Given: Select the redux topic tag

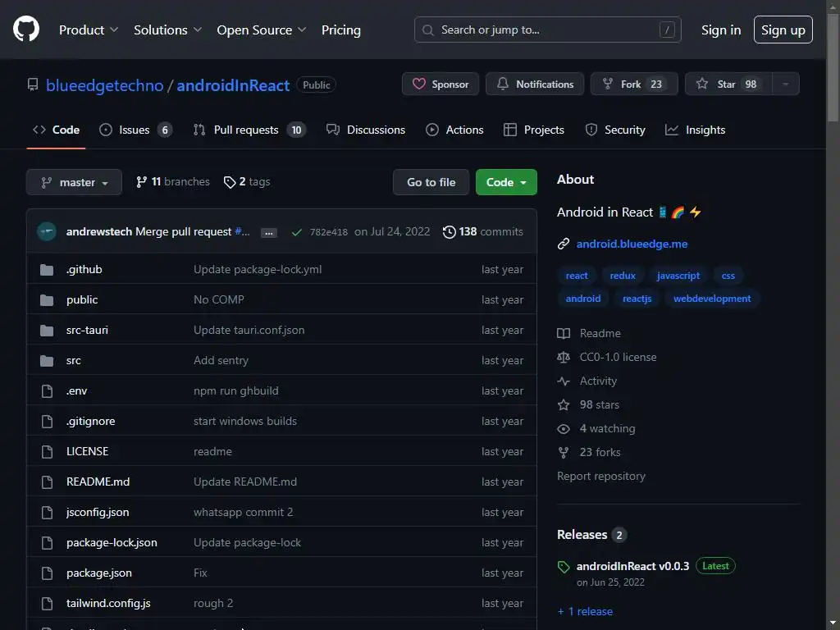Looking at the screenshot, I should 623,276.
